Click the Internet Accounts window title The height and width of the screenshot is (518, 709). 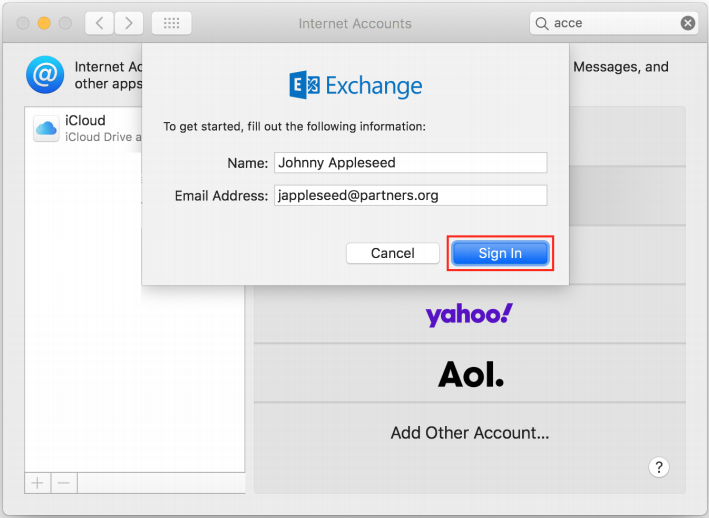355,24
